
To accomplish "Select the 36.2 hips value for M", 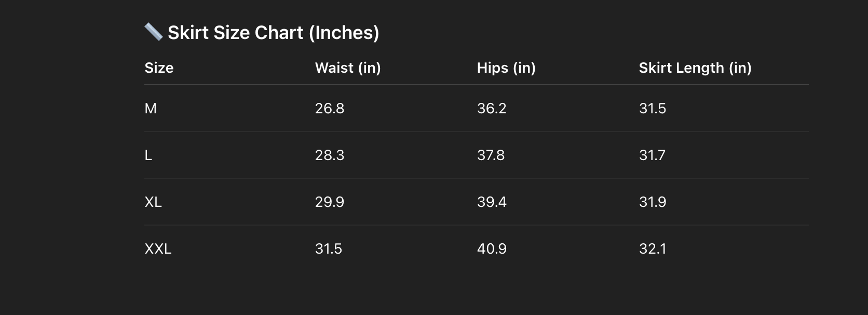I will click(492, 108).
